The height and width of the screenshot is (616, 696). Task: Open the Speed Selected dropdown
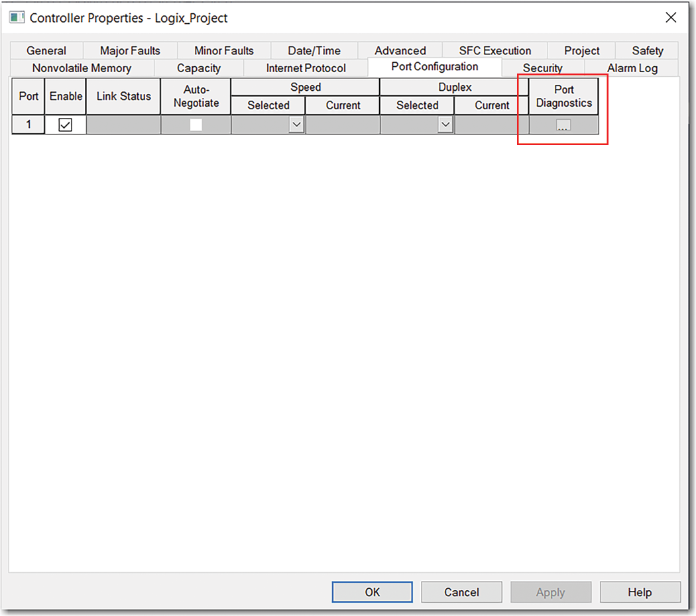click(296, 124)
